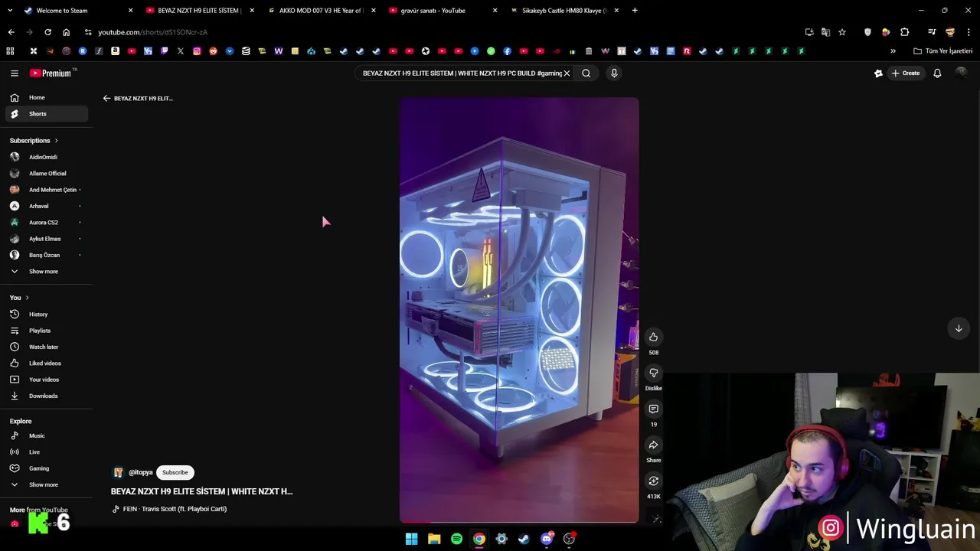Open the Allame Official subscription
Viewport: 980px width, 551px height.
pyautogui.click(x=47, y=173)
